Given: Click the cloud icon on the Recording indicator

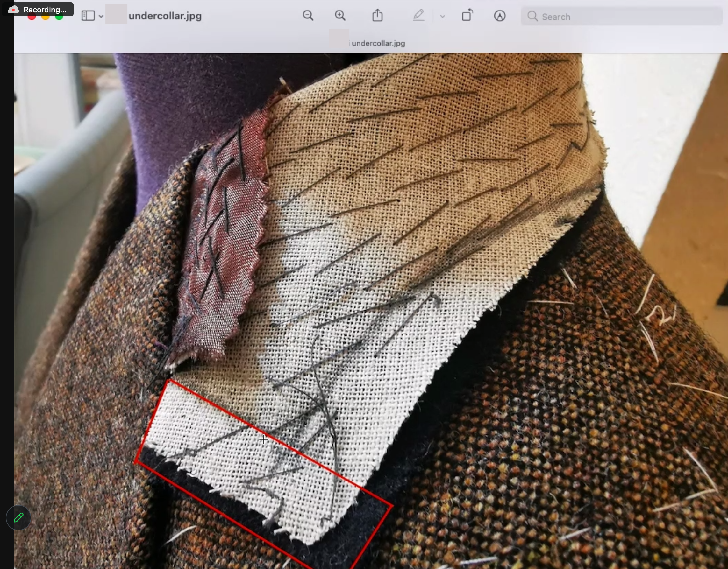Looking at the screenshot, I should click(14, 9).
